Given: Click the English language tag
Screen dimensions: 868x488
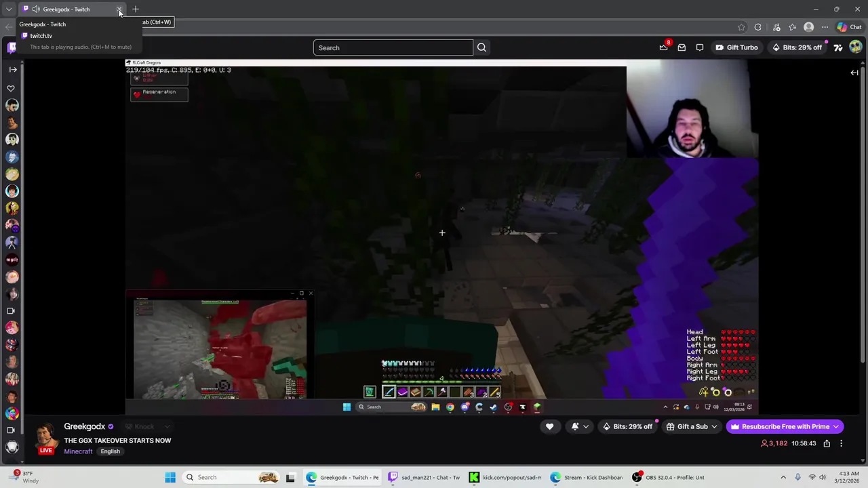Looking at the screenshot, I should tap(110, 451).
